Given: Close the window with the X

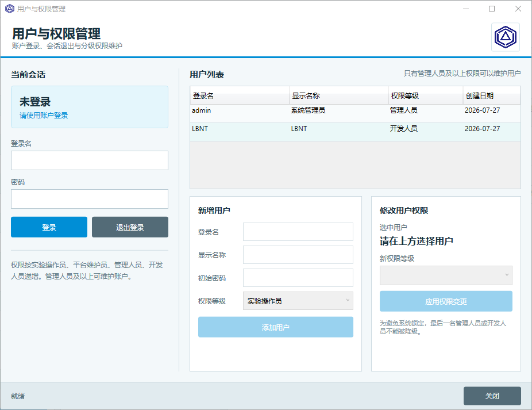Looking at the screenshot, I should (518, 9).
